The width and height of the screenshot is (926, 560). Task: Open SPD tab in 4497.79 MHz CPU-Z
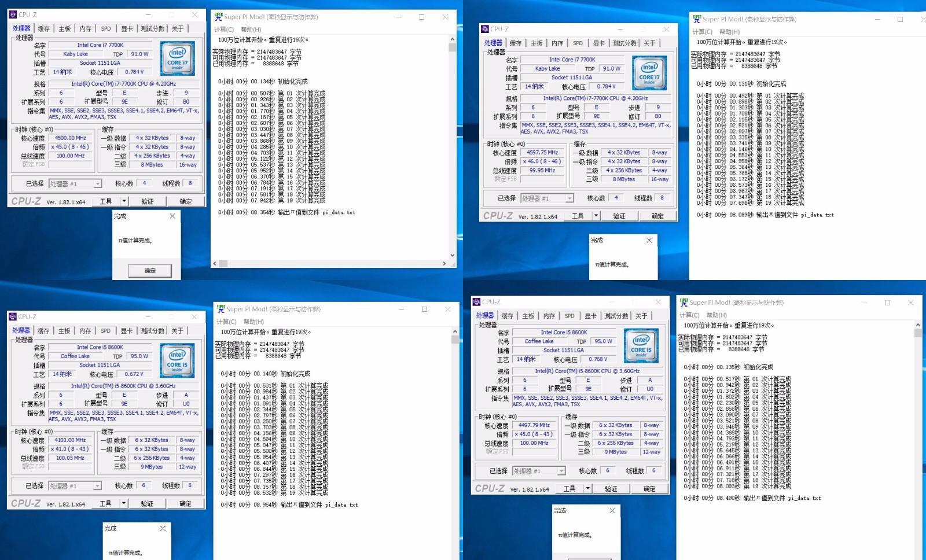(x=569, y=316)
